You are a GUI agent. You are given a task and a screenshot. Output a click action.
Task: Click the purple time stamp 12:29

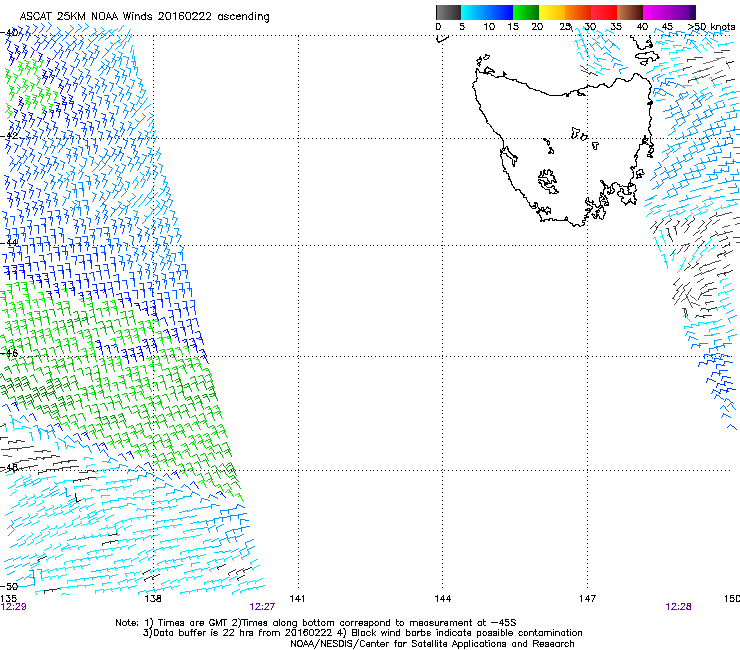pos(13,607)
